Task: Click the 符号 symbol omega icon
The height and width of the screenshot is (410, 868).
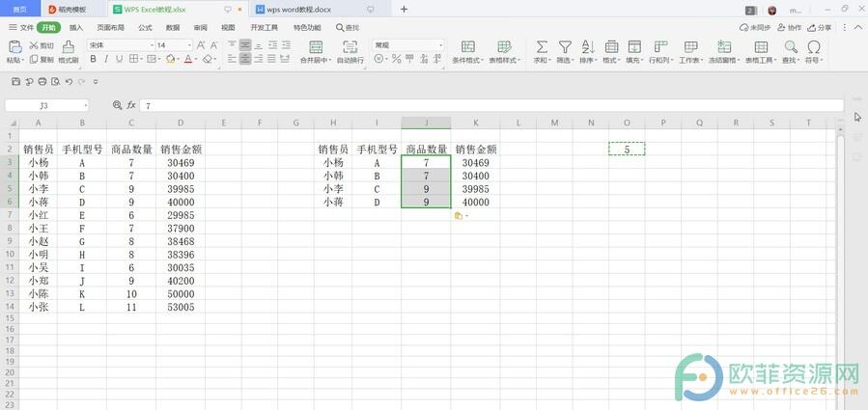Action: tap(814, 46)
